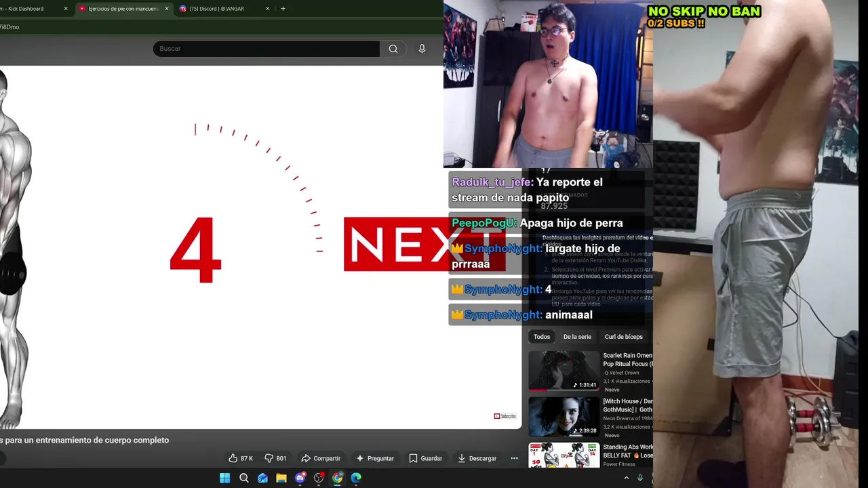Viewport: 868px width, 488px height.
Task: Click the YouTube search magnifier button
Action: (393, 49)
